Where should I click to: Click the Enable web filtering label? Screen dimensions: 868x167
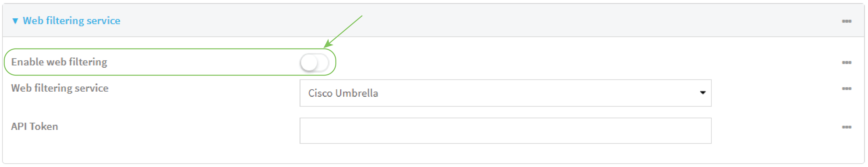coord(59,62)
